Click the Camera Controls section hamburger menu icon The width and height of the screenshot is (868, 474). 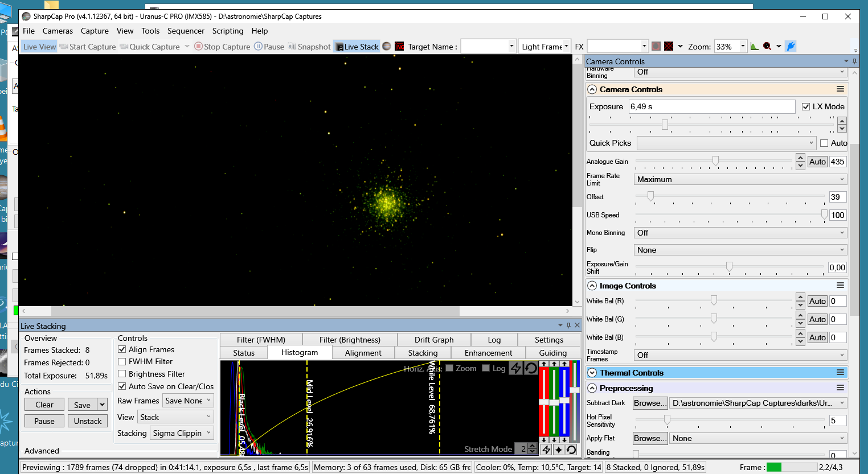click(840, 89)
